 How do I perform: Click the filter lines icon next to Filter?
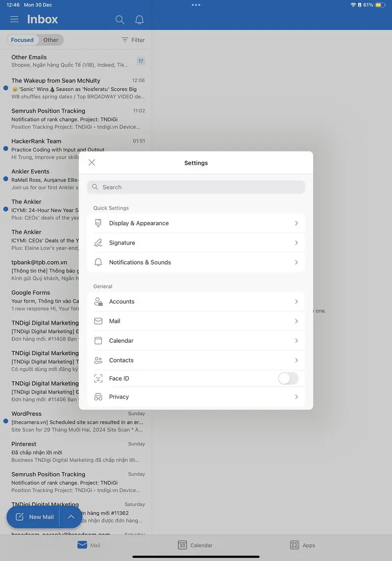124,40
